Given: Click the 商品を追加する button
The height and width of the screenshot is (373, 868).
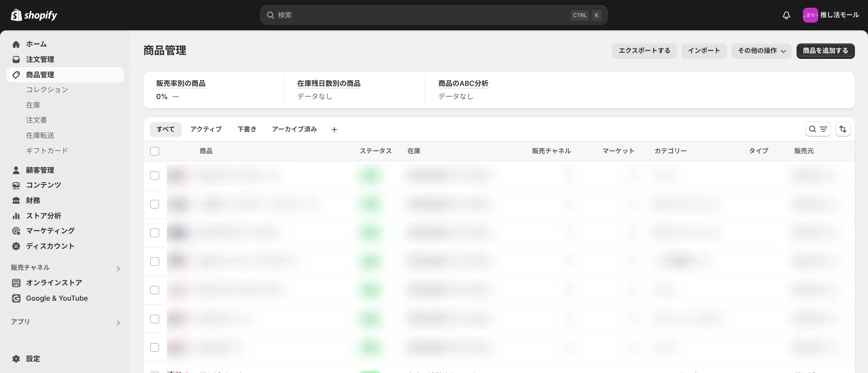Looking at the screenshot, I should [826, 51].
